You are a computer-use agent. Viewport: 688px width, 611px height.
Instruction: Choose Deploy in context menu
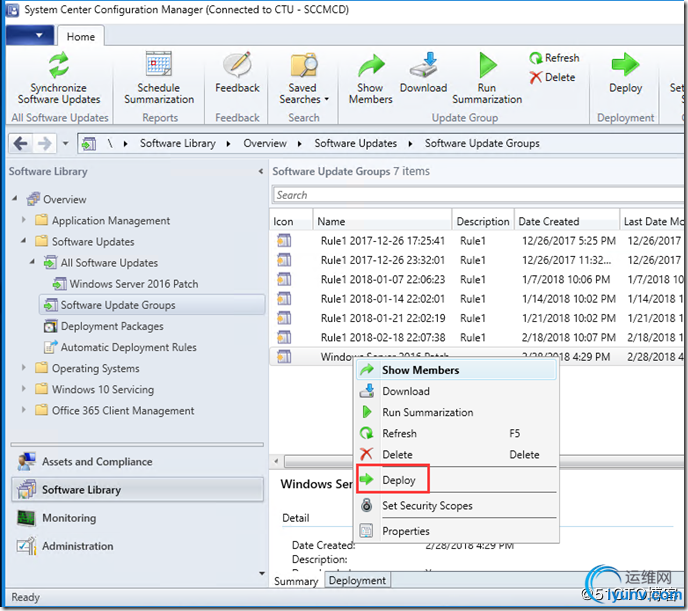click(x=456, y=480)
